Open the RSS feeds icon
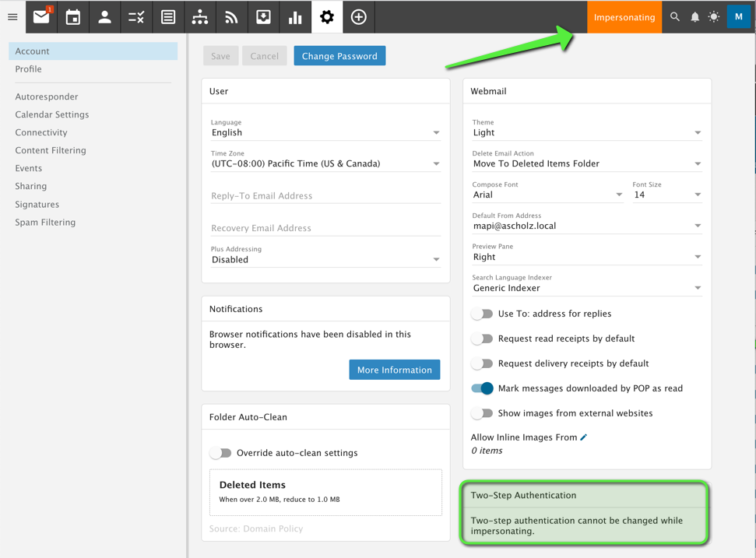The image size is (756, 558). pyautogui.click(x=231, y=16)
